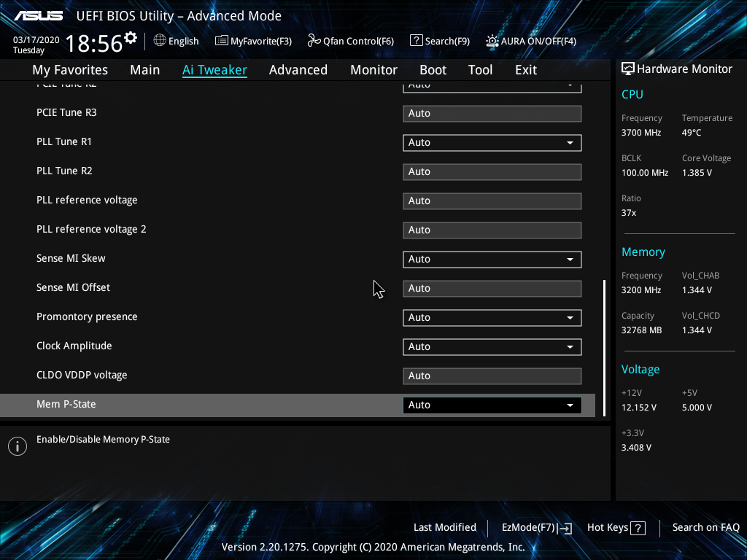
Task: Click PCIE Tune R3 value field
Action: coord(492,114)
